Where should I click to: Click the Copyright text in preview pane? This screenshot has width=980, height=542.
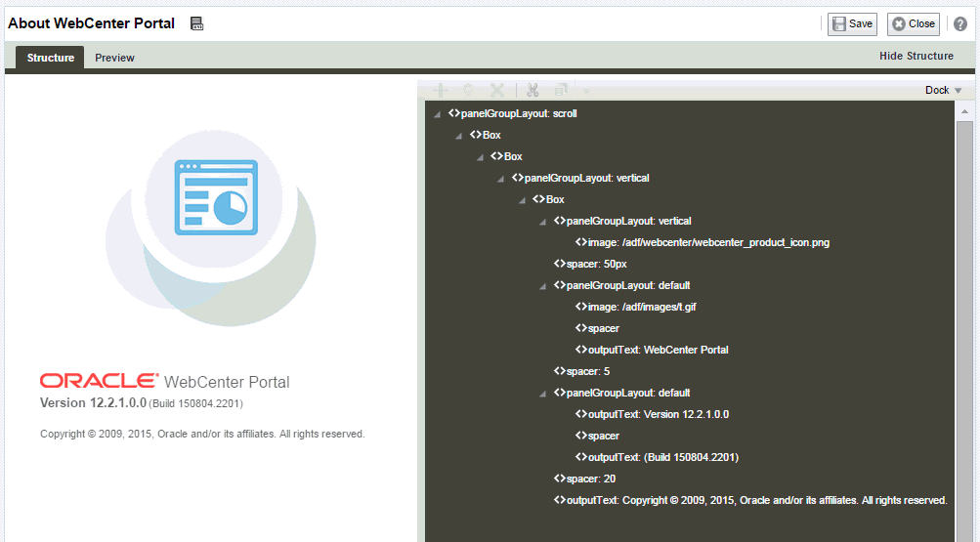pos(202,434)
